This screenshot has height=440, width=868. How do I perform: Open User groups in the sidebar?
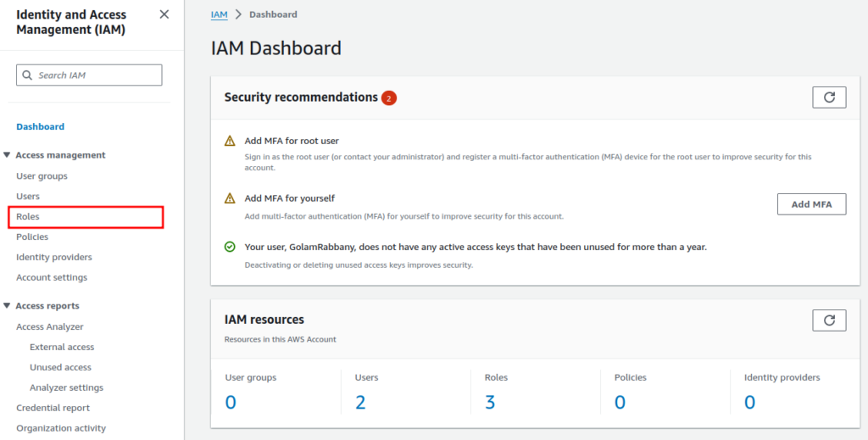pos(42,176)
